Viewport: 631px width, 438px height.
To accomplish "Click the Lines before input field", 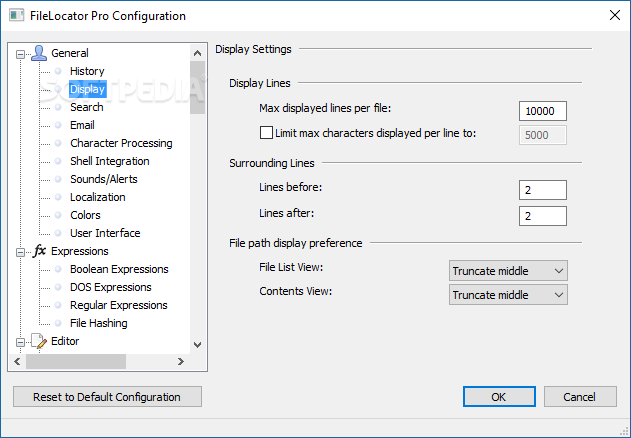I will coord(543,190).
